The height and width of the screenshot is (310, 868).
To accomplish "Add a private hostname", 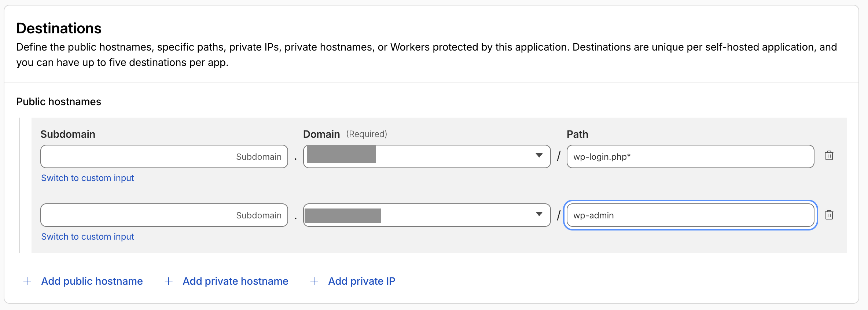I will pyautogui.click(x=235, y=281).
